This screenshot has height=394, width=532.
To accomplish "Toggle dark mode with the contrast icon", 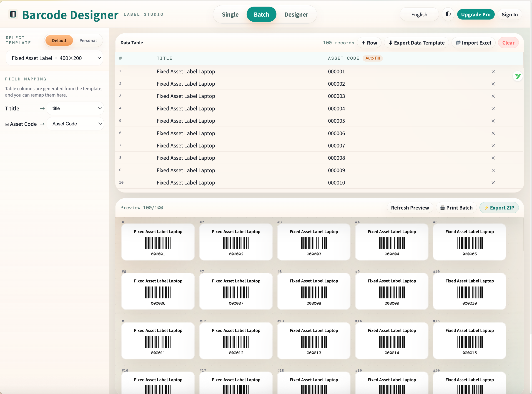I will pyautogui.click(x=448, y=14).
